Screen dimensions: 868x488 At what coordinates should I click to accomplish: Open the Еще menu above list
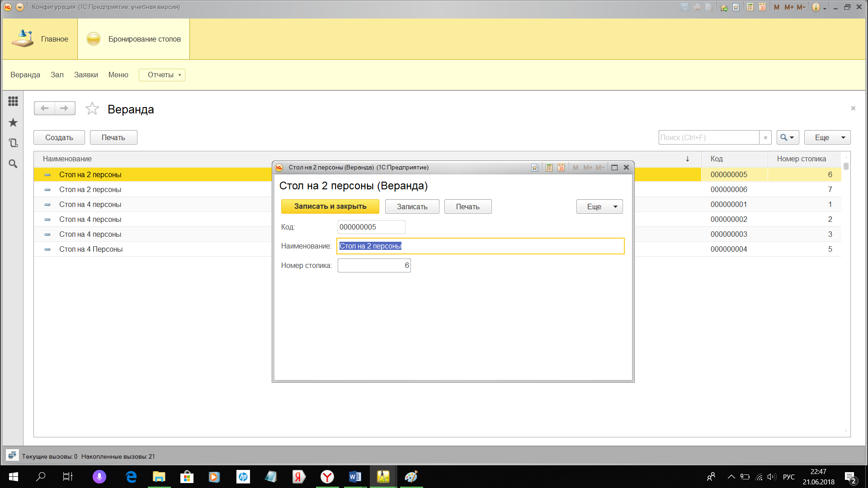(x=827, y=137)
